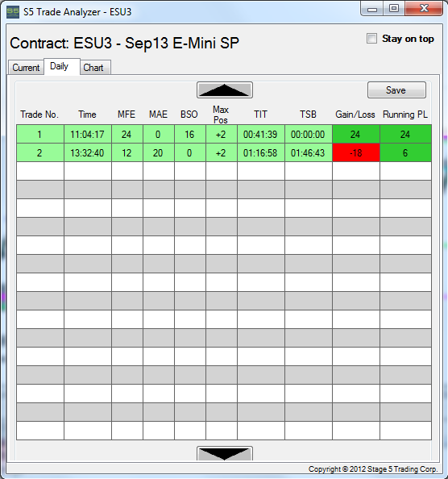Click the MAE column header

[x=158, y=115]
